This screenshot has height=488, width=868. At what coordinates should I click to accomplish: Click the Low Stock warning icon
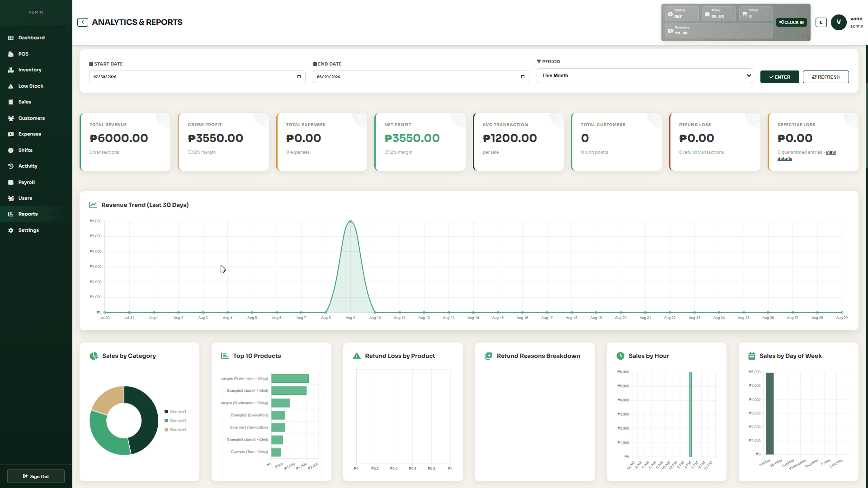coord(11,86)
